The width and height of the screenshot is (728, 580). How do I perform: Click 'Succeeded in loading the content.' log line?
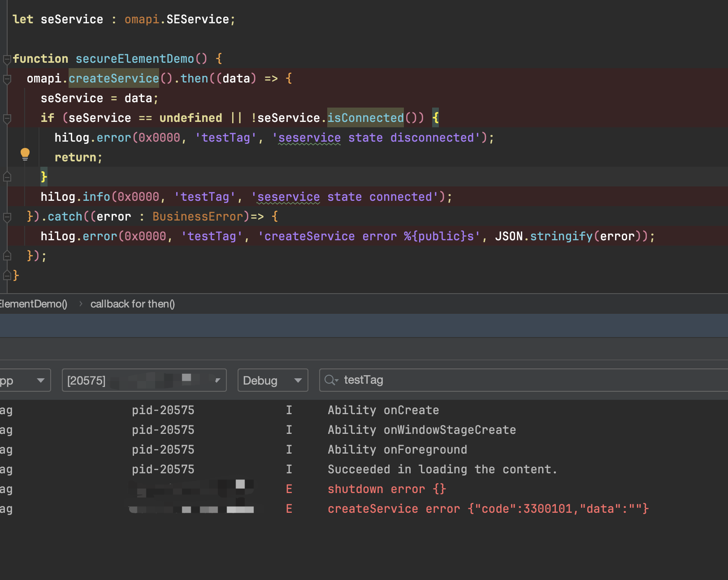pyautogui.click(x=442, y=469)
